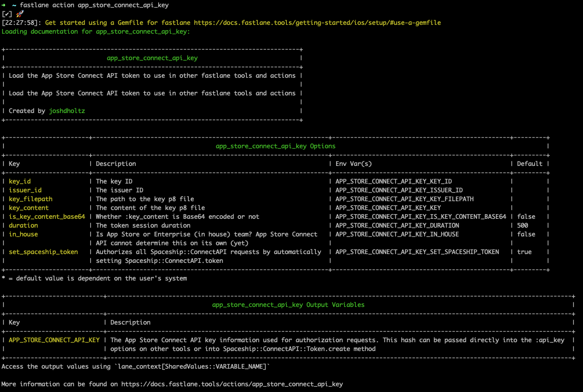Click the rocket emoji below the prompt

(20, 14)
